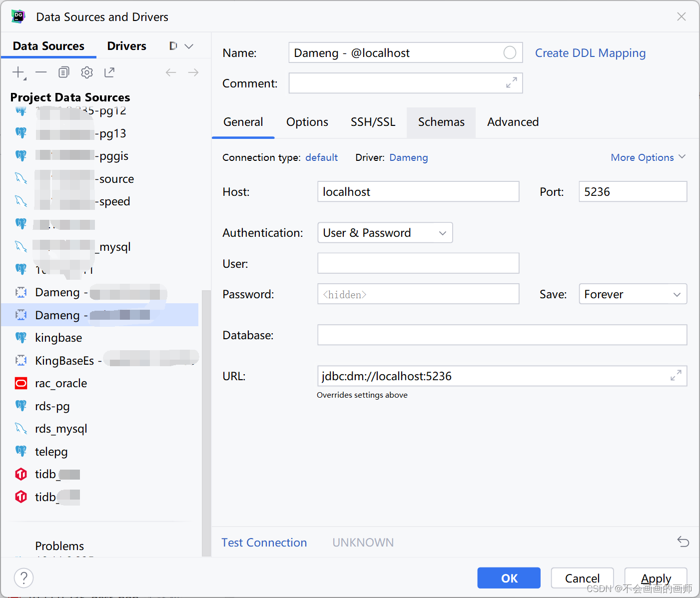Select the KingBaseEs data source
The width and height of the screenshot is (700, 598).
tap(100, 360)
